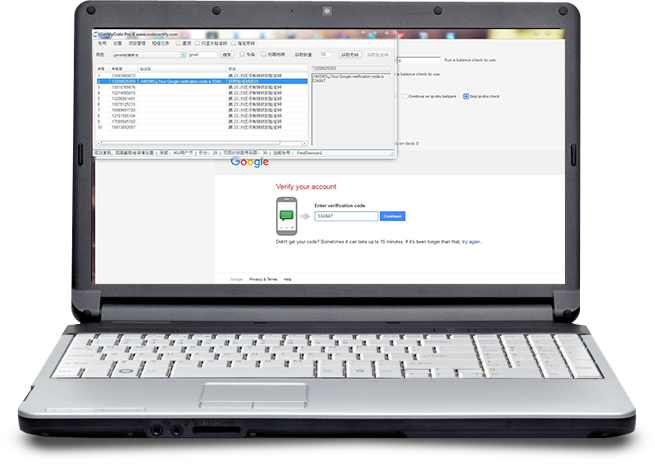Open the third menu in GetMyCode menu bar
The height and width of the screenshot is (464, 655).
tap(137, 43)
